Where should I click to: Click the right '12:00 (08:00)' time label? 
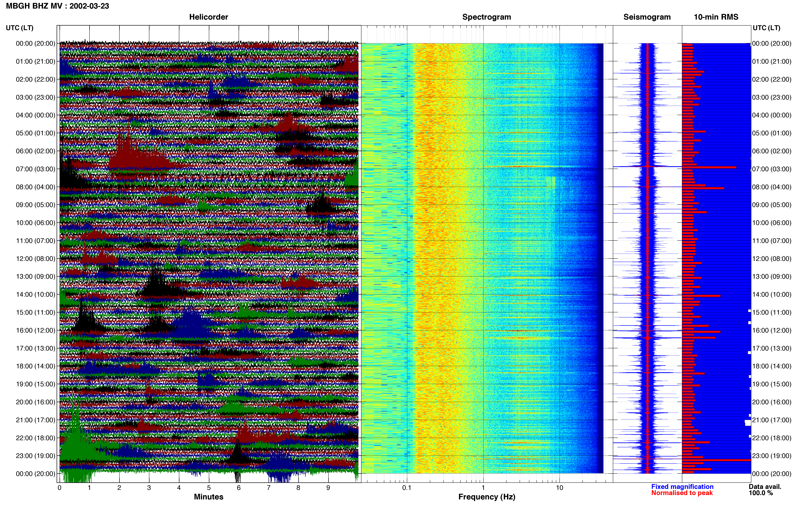[772, 259]
